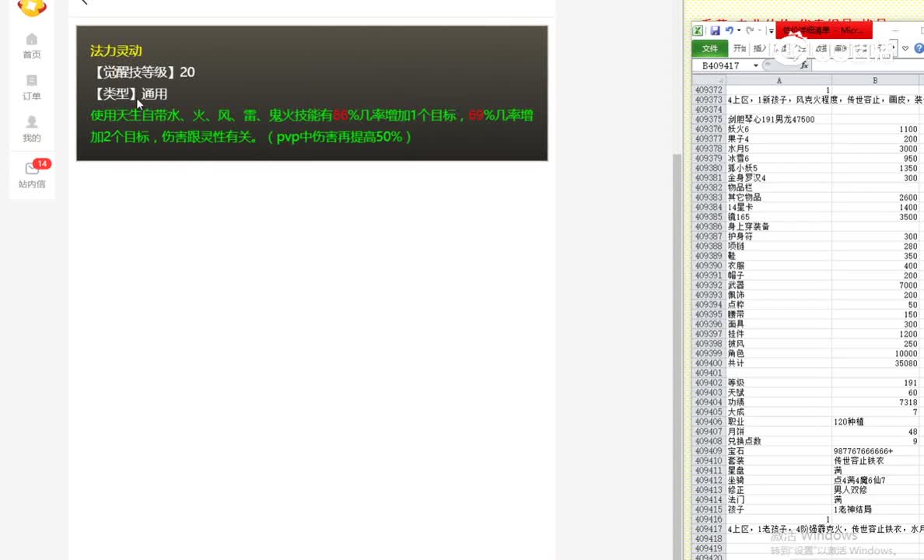Click cell labeled 水月5
Screen dimensions: 924x560
[779, 149]
